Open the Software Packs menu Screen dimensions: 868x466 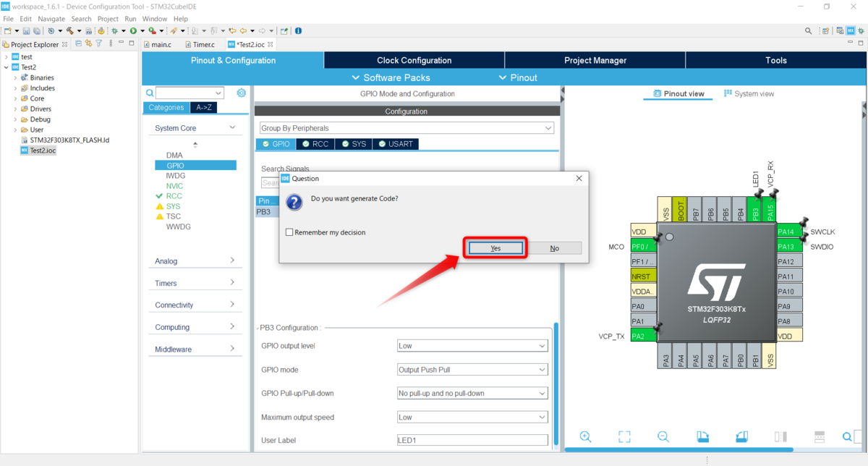(391, 77)
